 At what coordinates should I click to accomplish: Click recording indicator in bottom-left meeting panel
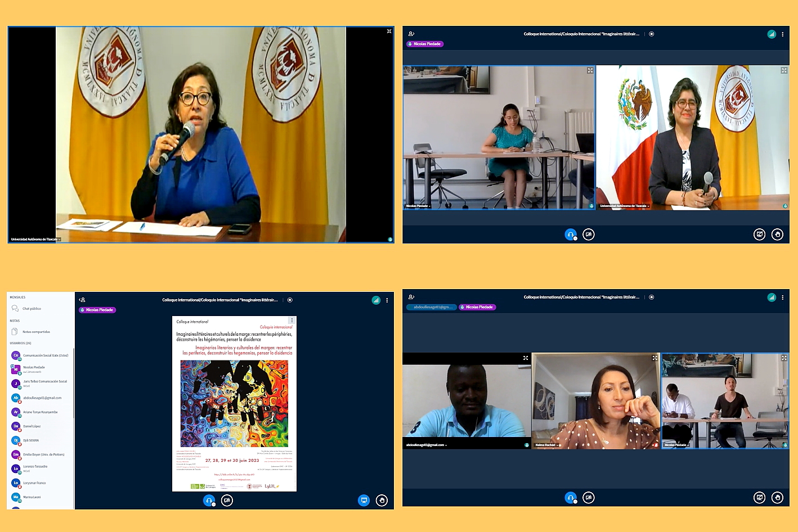tap(290, 300)
